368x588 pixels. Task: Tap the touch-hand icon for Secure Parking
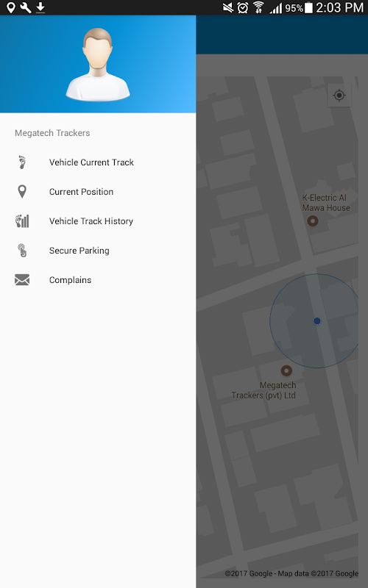(22, 250)
